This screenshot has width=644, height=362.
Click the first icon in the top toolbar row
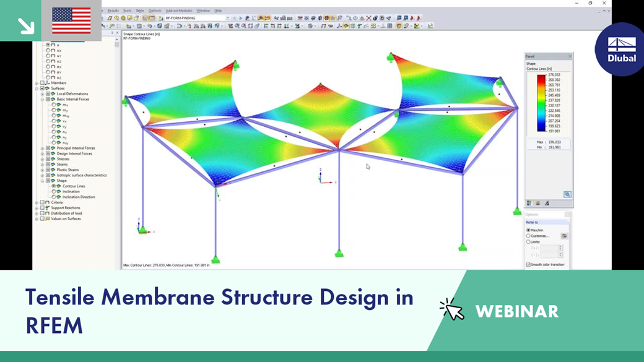pos(110,18)
